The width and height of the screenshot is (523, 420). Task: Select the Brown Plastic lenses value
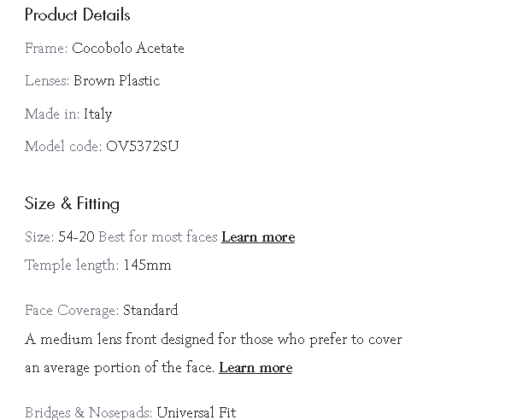pos(116,81)
